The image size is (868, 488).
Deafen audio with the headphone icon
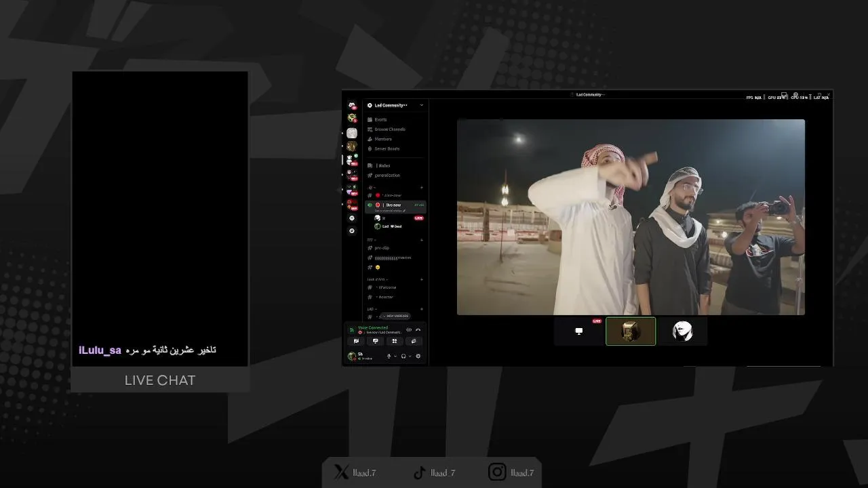tap(403, 356)
